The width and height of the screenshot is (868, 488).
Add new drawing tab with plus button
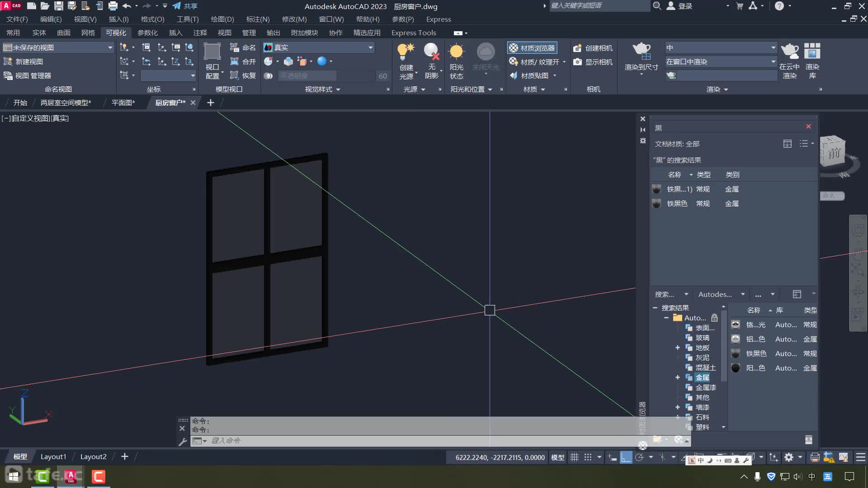click(x=211, y=103)
